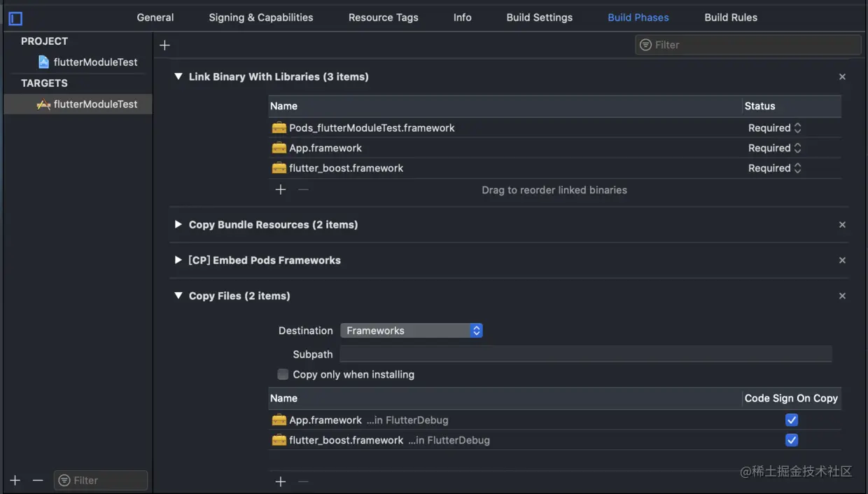Screen dimensions: 868x494
Task: Delete the Copy Bundle Resources phase
Action: [842, 225]
